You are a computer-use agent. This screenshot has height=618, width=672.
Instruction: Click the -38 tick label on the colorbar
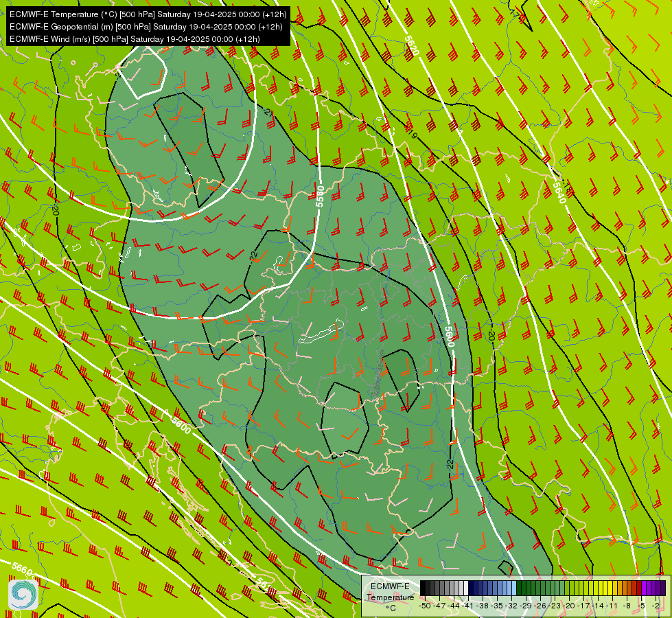click(482, 606)
